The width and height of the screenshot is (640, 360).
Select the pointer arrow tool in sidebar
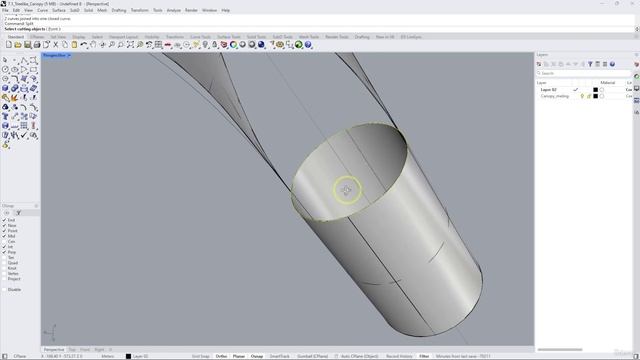tap(5, 60)
